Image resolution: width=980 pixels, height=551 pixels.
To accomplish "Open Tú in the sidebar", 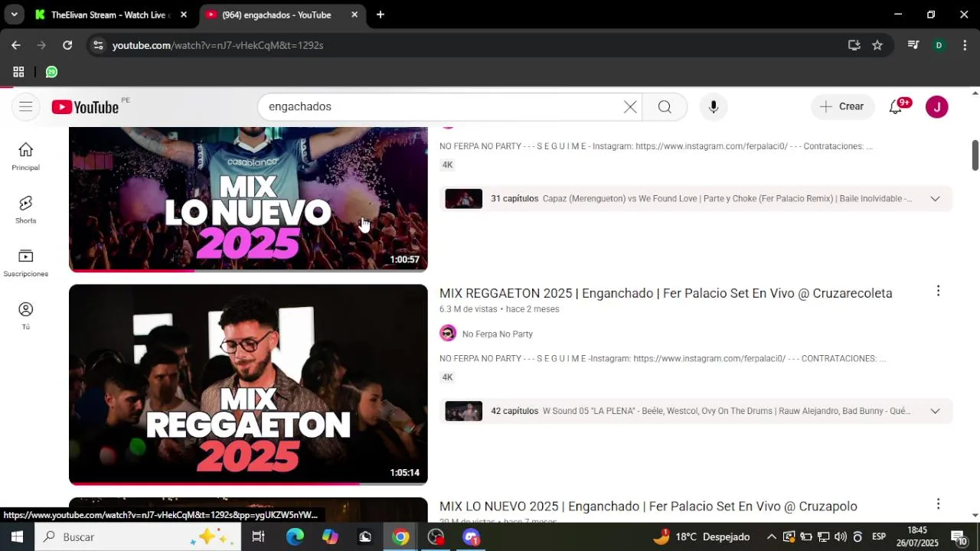I will click(x=26, y=315).
